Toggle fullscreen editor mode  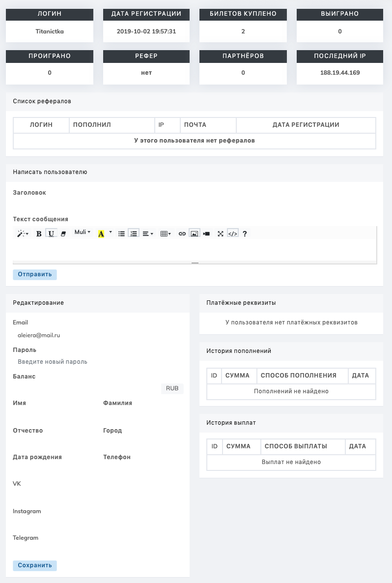pos(221,233)
